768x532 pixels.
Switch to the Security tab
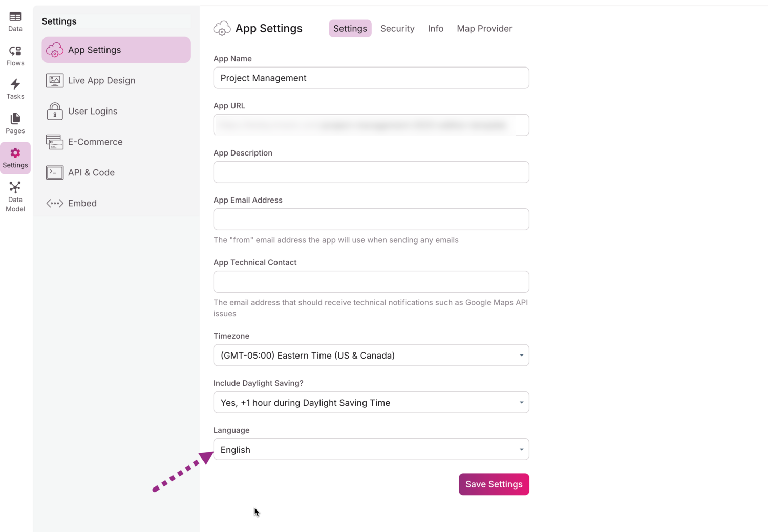pyautogui.click(x=397, y=29)
